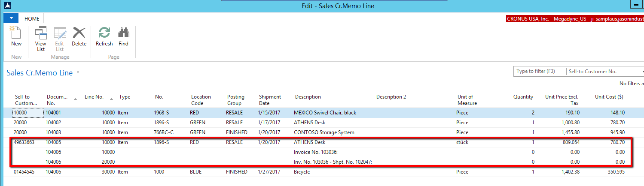The height and width of the screenshot is (186, 644).
Task: Open the blue application menu dropdown
Action: pos(11,18)
